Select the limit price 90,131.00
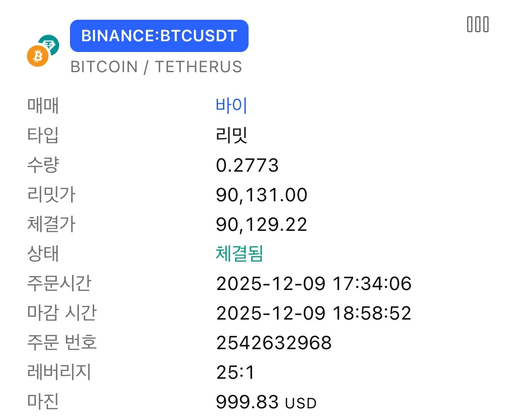The width and height of the screenshot is (529, 420). 262,195
